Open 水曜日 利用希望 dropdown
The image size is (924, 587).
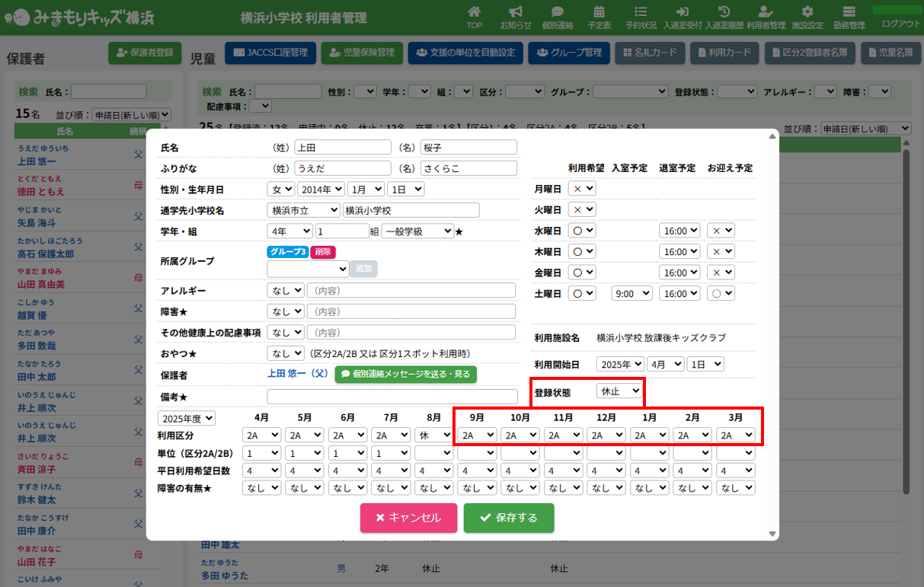pos(583,231)
